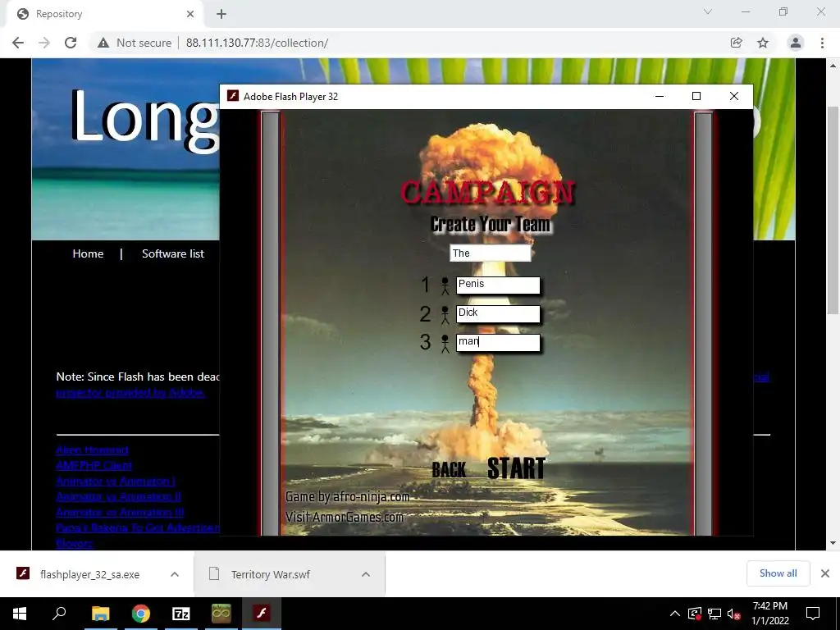
Task: Maximize the Adobe Flash Player window
Action: (696, 97)
